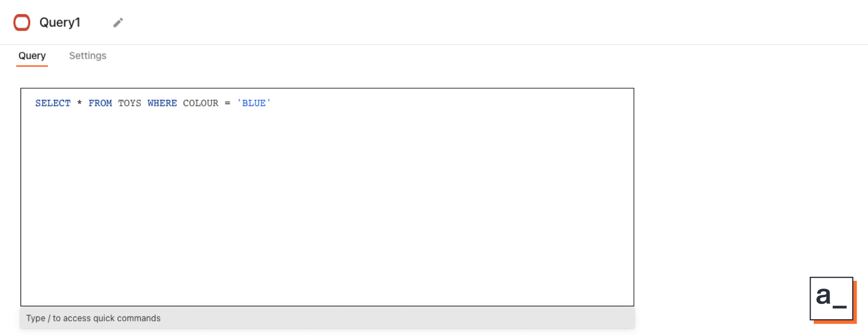Click the 'BLUE' string literal in the query

(254, 103)
